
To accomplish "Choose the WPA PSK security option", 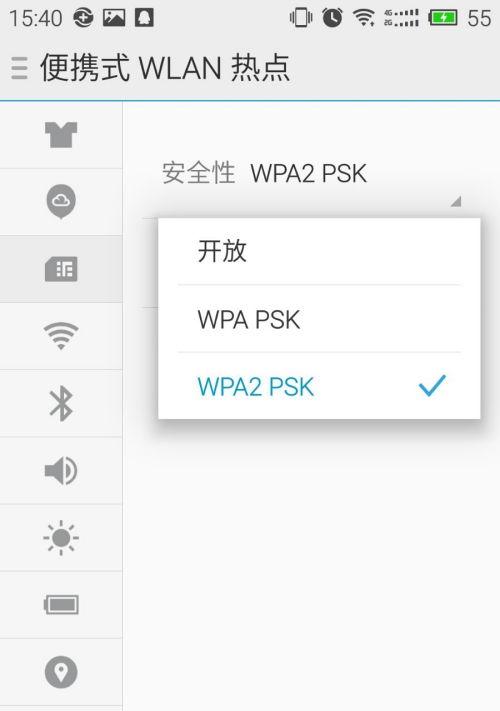I will click(319, 319).
